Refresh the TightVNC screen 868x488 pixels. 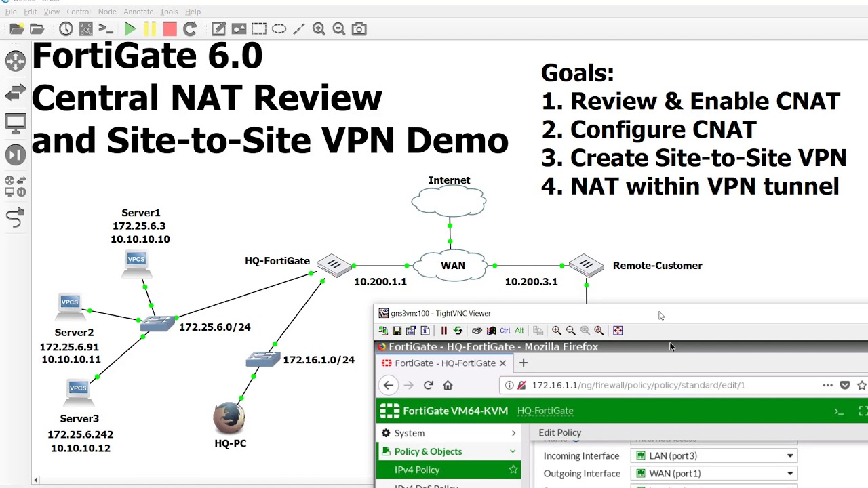click(x=458, y=331)
